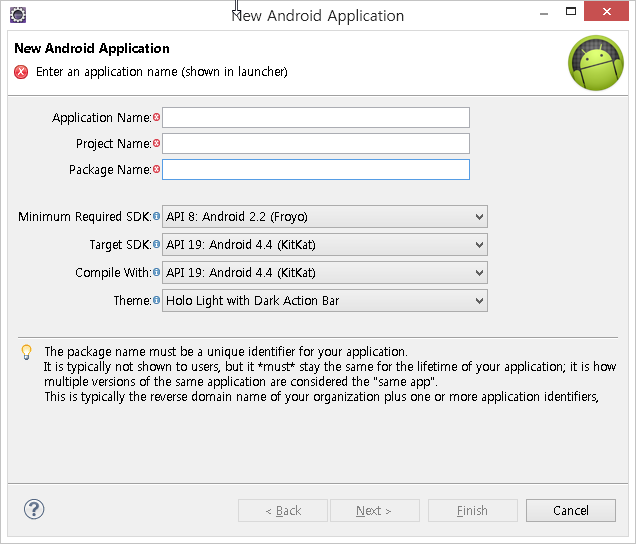Image resolution: width=636 pixels, height=544 pixels.
Task: Open the Theme dropdown
Action: coord(325,301)
